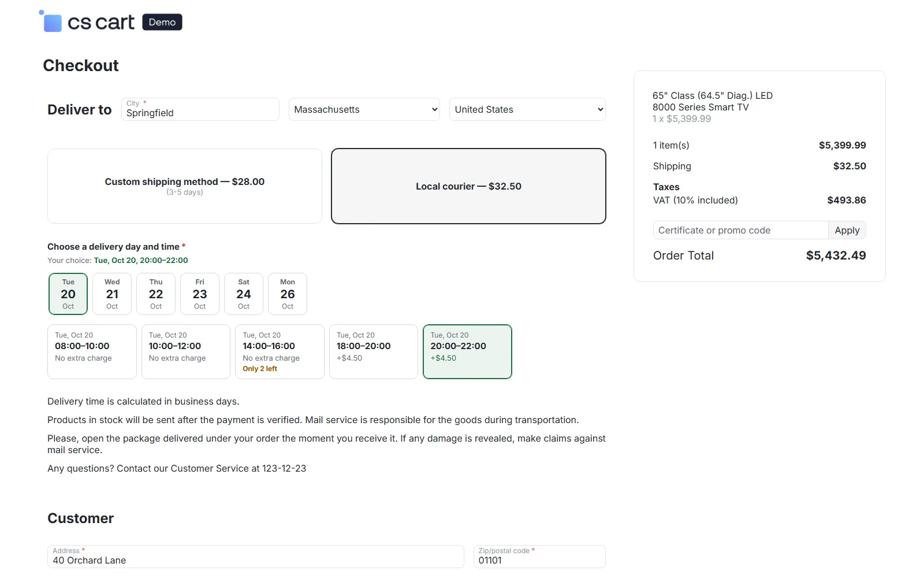The height and width of the screenshot is (578, 924).
Task: Choose delivery day Tue 20 Oct
Action: 68,294
